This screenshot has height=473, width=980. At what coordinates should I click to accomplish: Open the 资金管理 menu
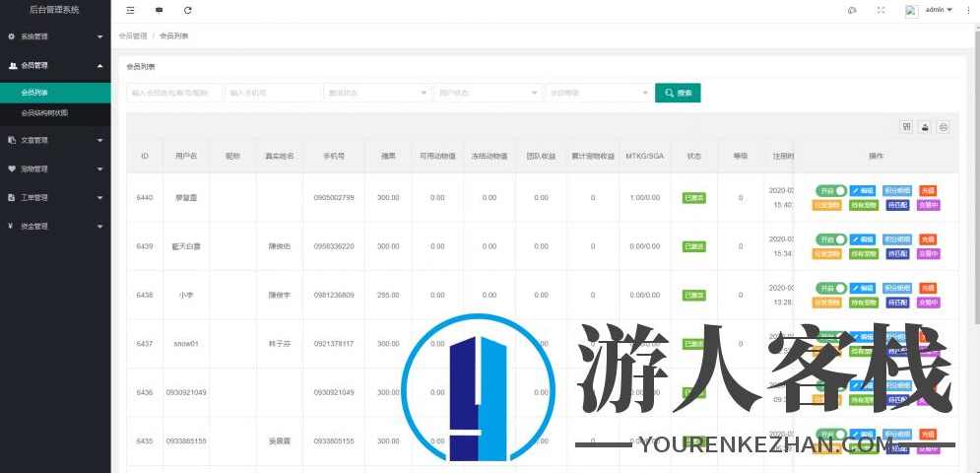55,226
